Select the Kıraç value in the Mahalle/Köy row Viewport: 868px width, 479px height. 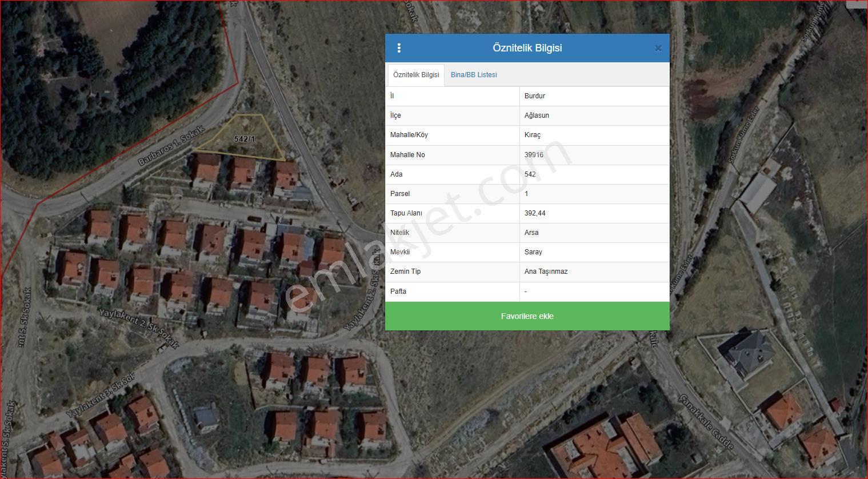click(x=532, y=135)
